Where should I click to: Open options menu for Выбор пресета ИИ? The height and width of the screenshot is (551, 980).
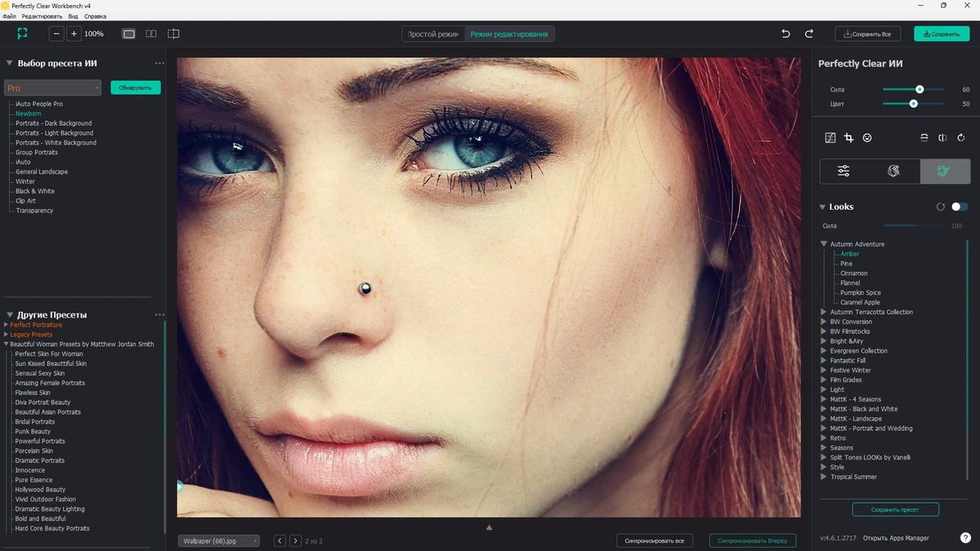tap(159, 64)
